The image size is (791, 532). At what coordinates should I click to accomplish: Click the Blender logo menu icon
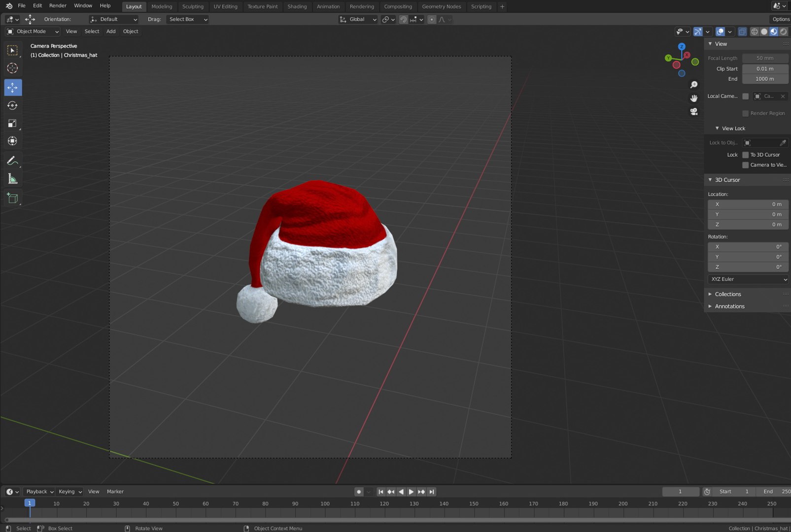(x=9, y=6)
